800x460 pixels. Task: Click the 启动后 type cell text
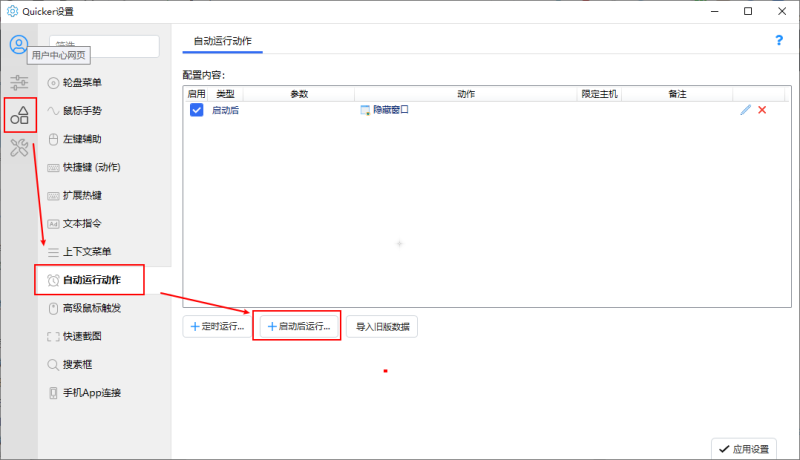[x=225, y=110]
